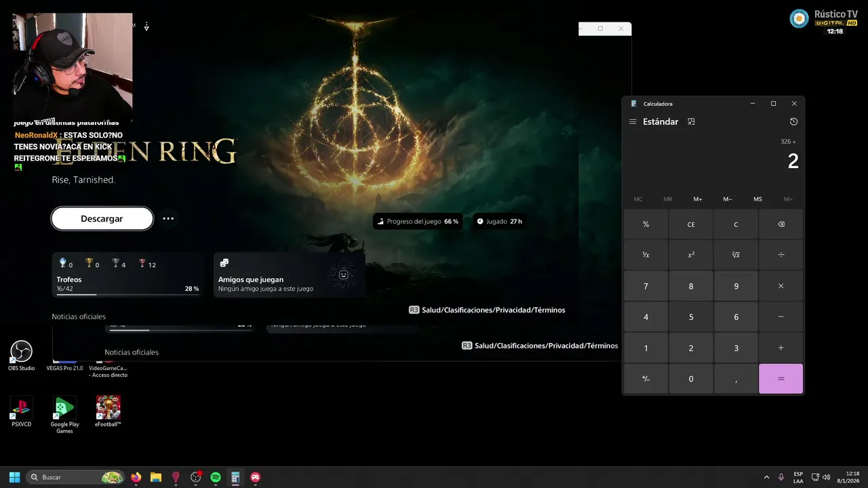868x488 pixels.
Task: Open PSXVCD desktop shortcut
Action: pyautogui.click(x=21, y=411)
